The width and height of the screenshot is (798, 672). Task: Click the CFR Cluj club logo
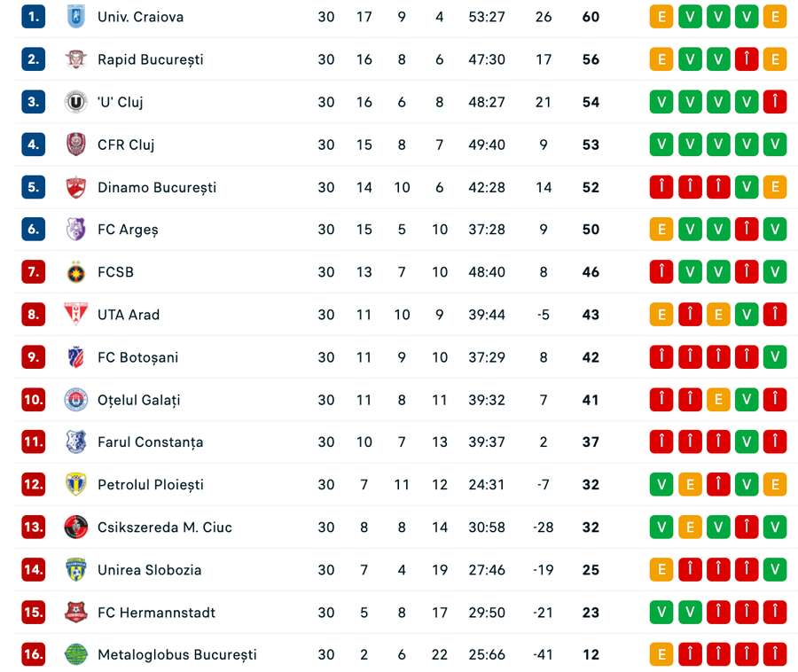click(x=75, y=145)
